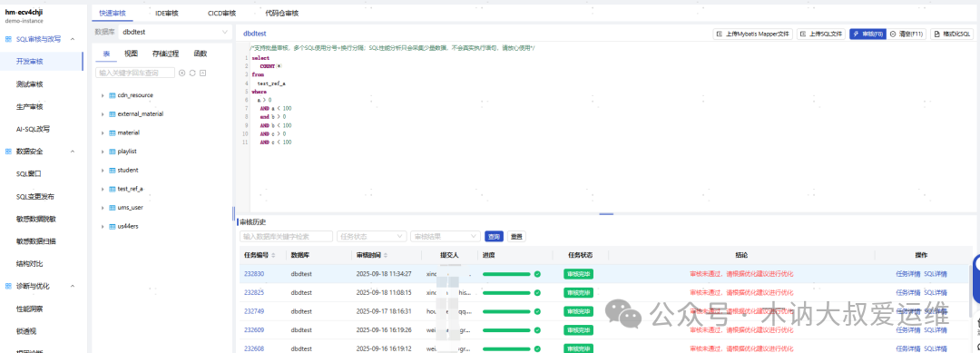Screen dimensions: 980x353
Task: Switch to the 存储过程 tab
Action: pyautogui.click(x=166, y=54)
